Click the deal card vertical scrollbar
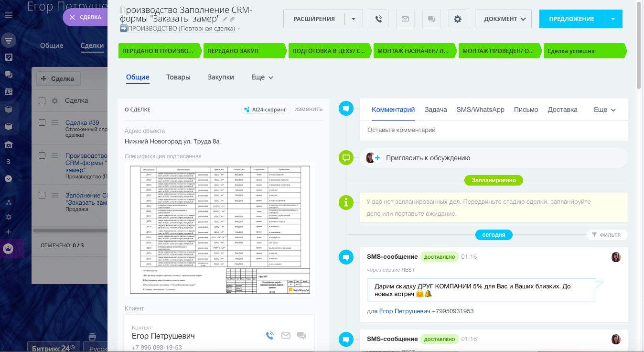Screen dimensions: 644x352 [x=639, y=45]
